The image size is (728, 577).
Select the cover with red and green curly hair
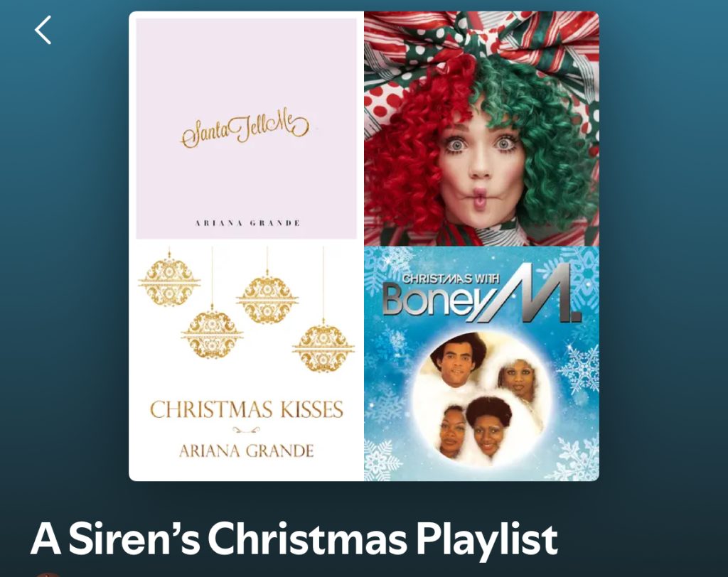(481, 129)
